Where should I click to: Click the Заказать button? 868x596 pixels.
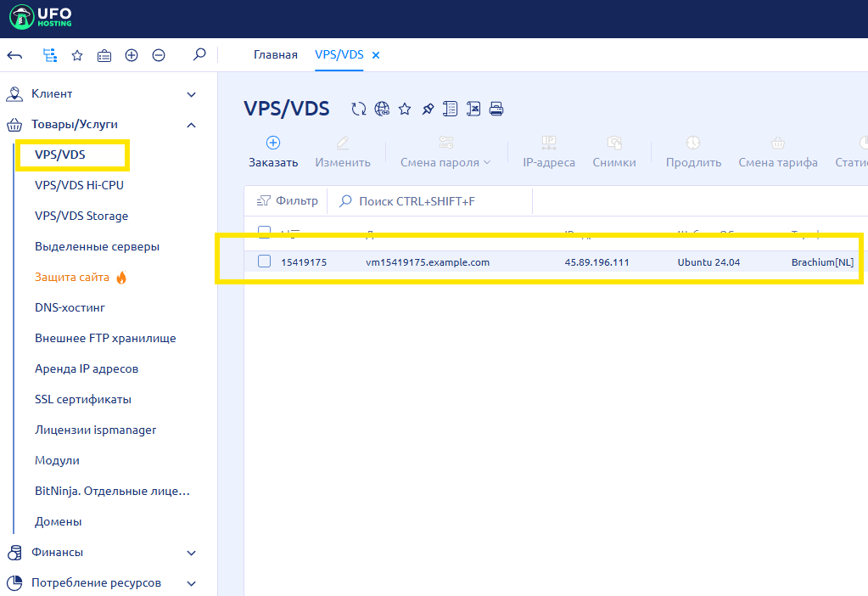pyautogui.click(x=273, y=152)
